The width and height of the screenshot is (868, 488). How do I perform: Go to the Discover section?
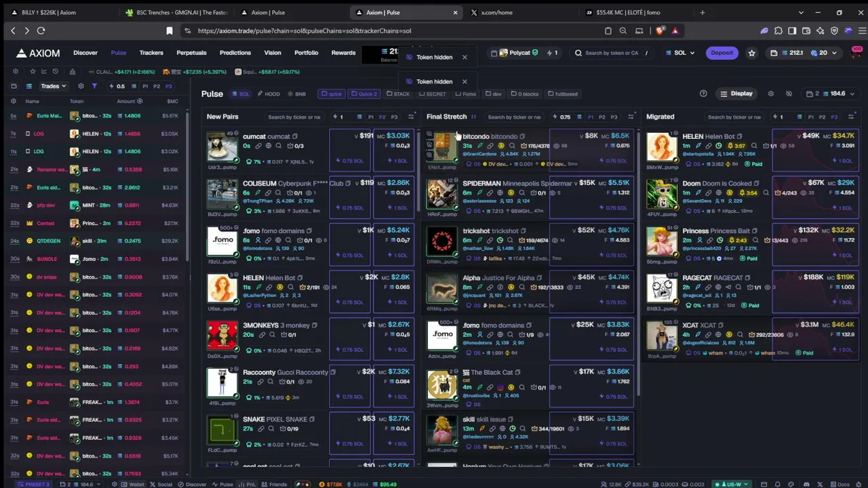(x=85, y=53)
